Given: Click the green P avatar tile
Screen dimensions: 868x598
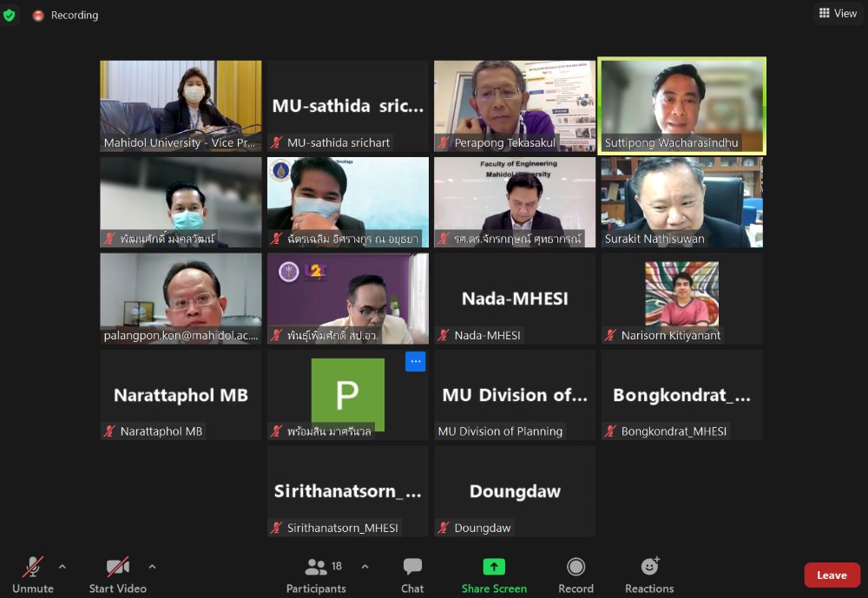Looking at the screenshot, I should [x=347, y=393].
